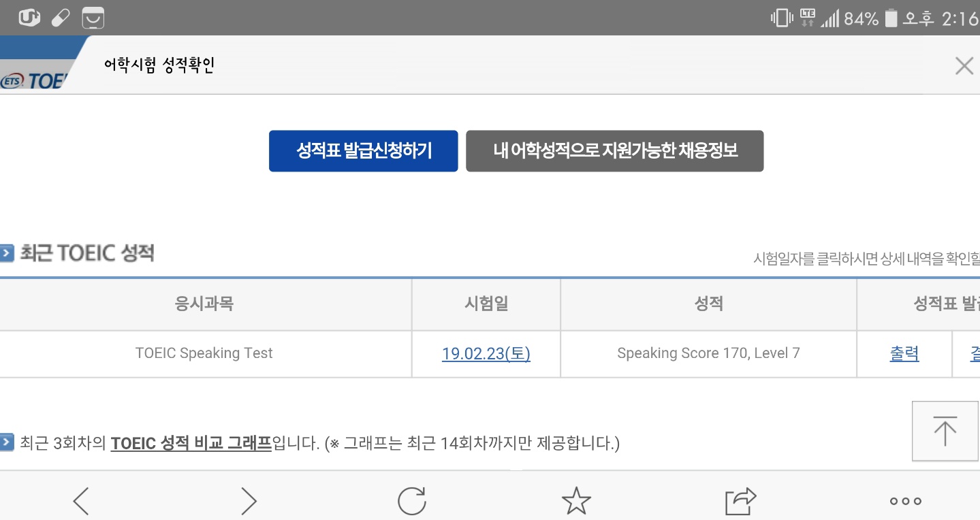Image resolution: width=980 pixels, height=520 pixels.
Task: Click the TOEIC Speaking Test cell
Action: click(204, 354)
